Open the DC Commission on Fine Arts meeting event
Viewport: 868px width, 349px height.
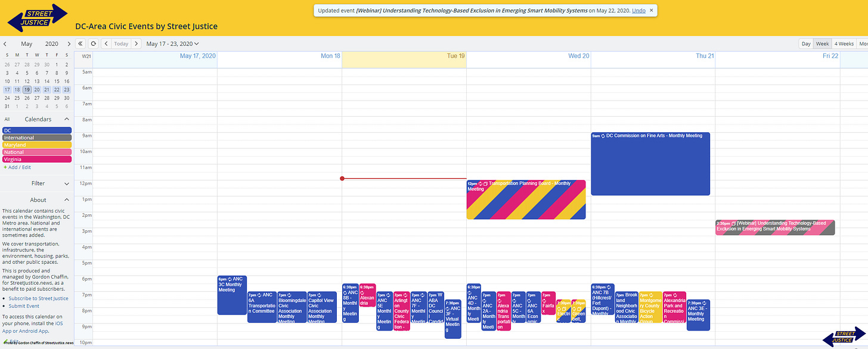pos(650,164)
